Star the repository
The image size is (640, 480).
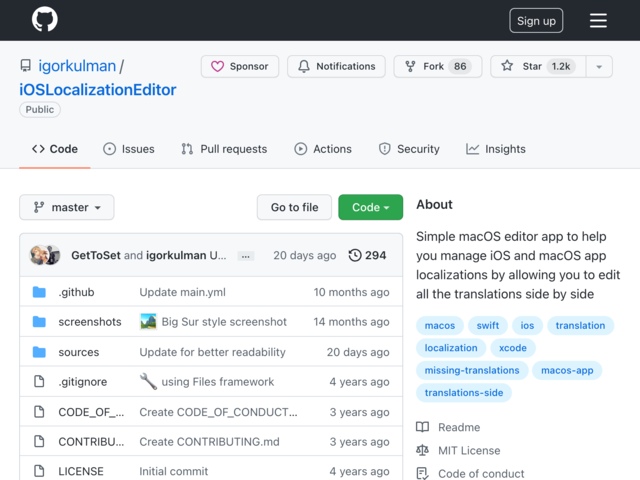[538, 66]
